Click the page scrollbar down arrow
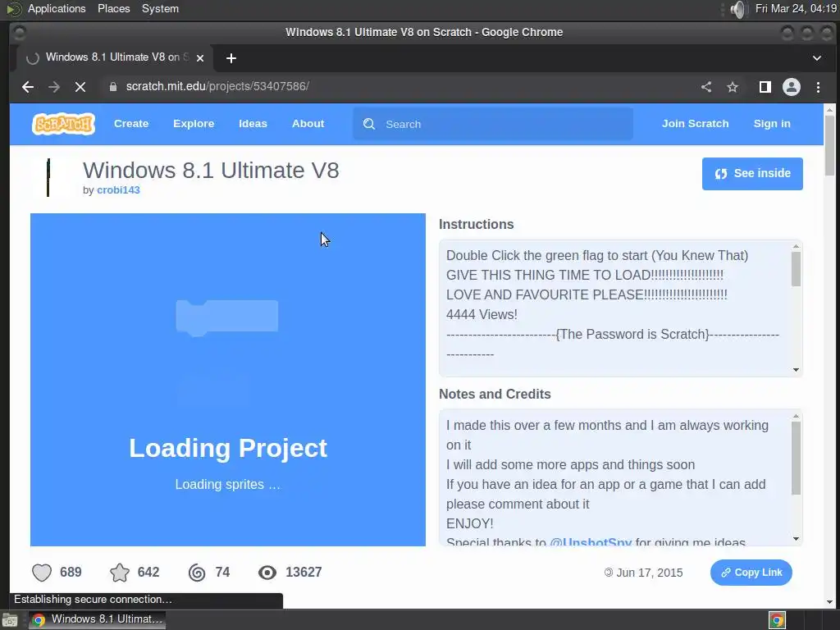Screen dimensions: 840x630 (830, 603)
